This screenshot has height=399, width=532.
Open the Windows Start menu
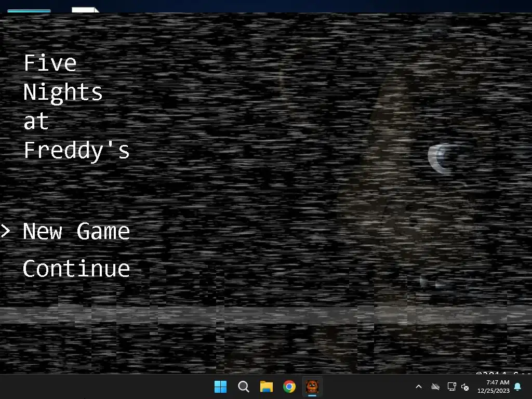(x=220, y=387)
